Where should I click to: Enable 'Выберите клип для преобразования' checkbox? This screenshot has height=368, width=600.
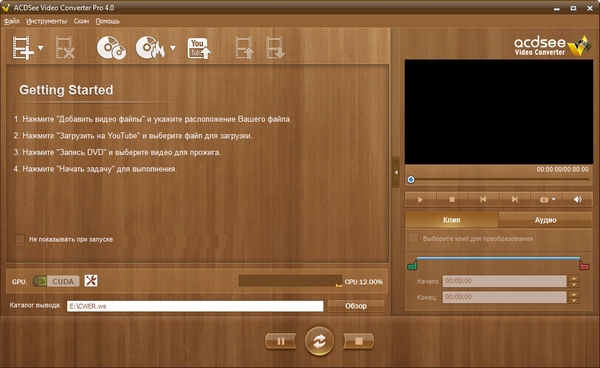pos(413,238)
